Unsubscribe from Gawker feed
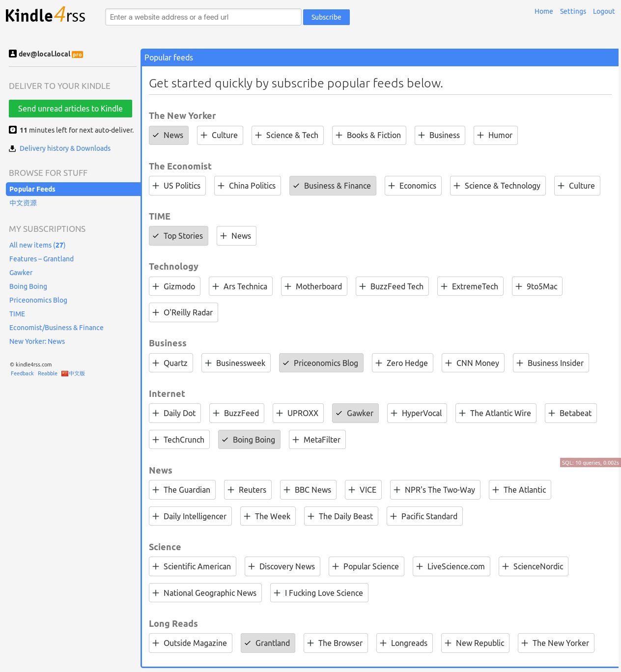Screen dimensions: 621x672 coord(355,413)
